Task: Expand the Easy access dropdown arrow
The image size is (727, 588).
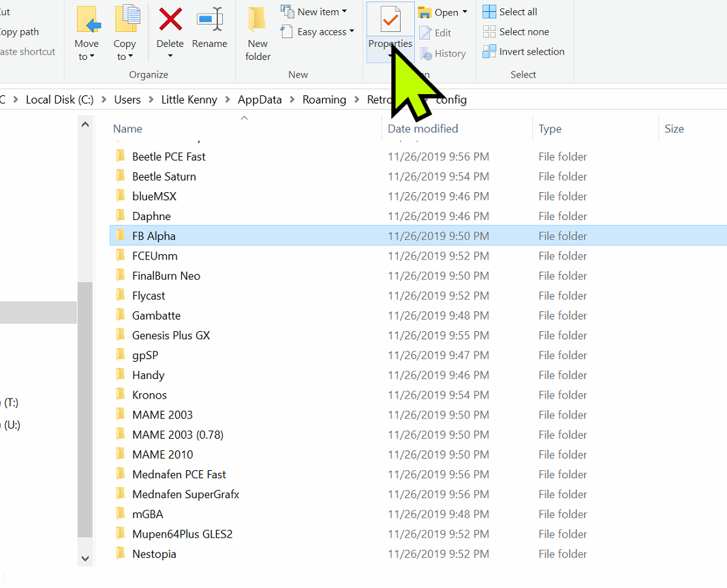Action: coord(352,31)
